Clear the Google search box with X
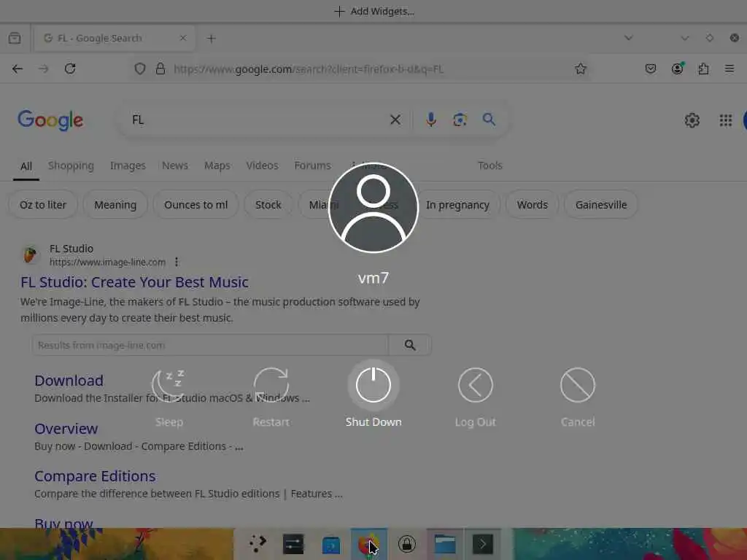This screenshot has height=560, width=747. click(395, 120)
